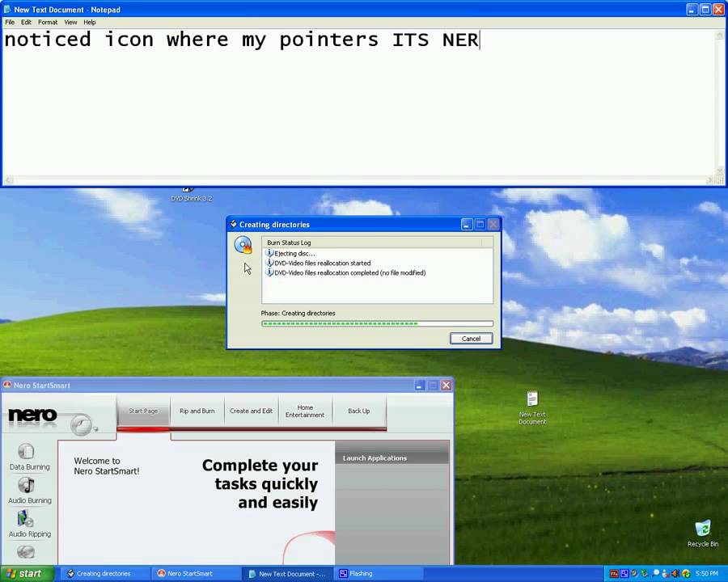Switch to Home Entertainment tab
The width and height of the screenshot is (728, 582).
point(305,411)
